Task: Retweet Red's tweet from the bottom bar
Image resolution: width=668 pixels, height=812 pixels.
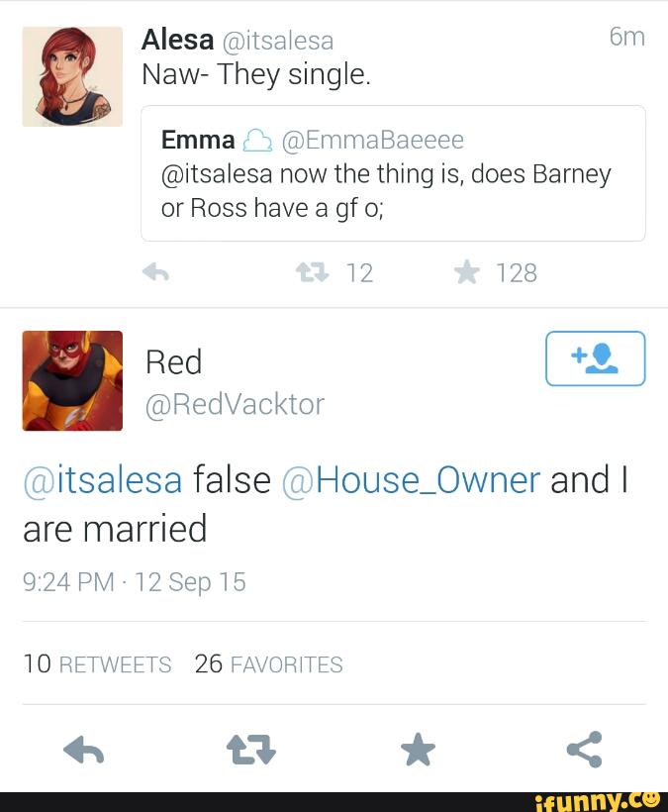Action: 252,751
